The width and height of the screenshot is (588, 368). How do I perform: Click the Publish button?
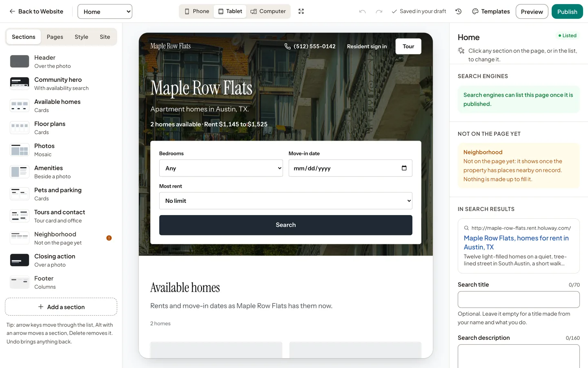[567, 11]
